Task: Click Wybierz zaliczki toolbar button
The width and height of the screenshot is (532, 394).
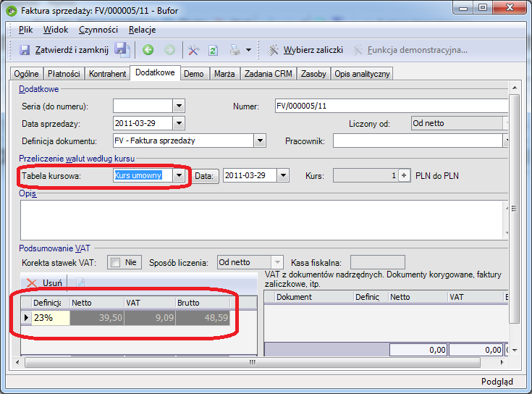Action: coord(305,50)
